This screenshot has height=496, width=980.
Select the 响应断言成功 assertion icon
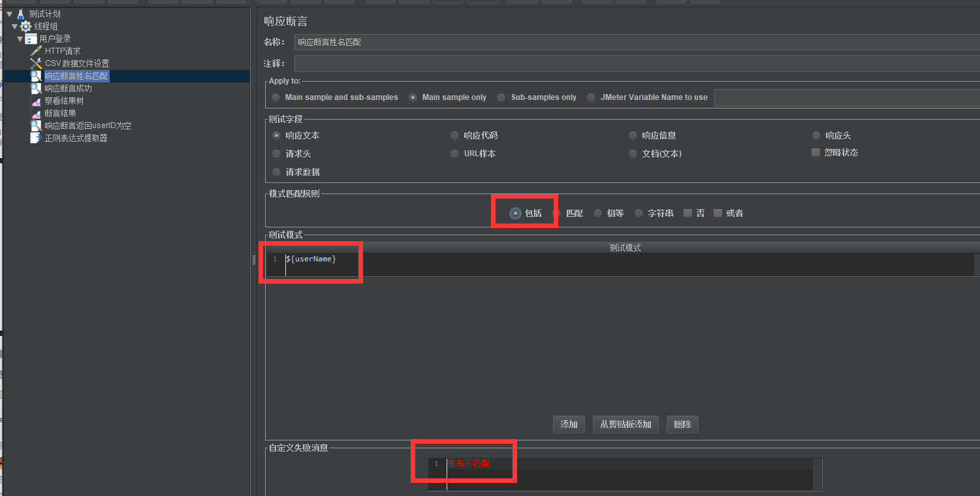click(36, 88)
